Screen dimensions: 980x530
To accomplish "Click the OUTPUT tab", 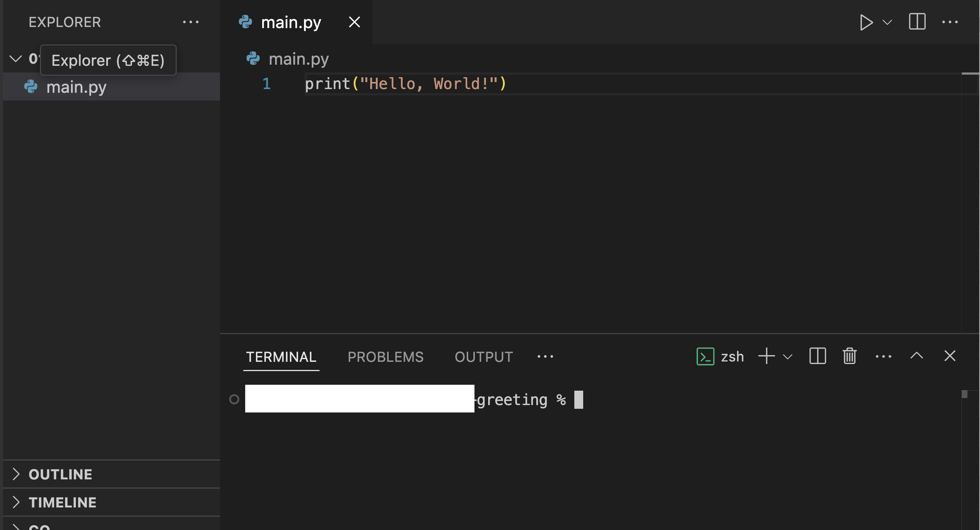I will (483, 356).
